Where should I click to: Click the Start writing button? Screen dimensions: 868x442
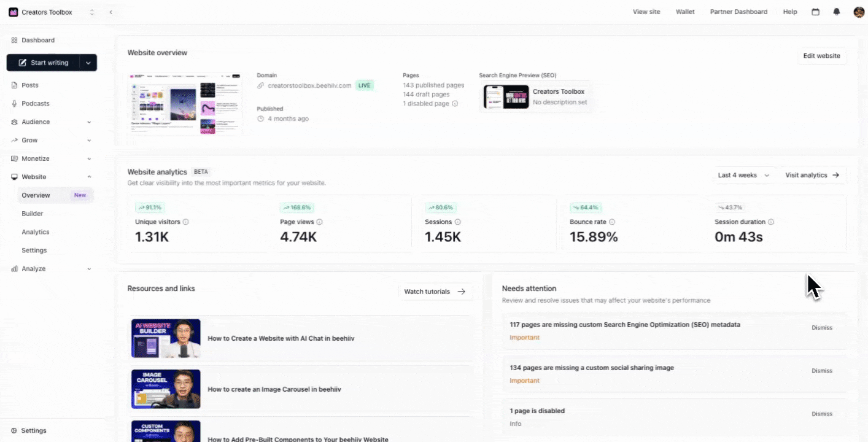click(x=44, y=63)
